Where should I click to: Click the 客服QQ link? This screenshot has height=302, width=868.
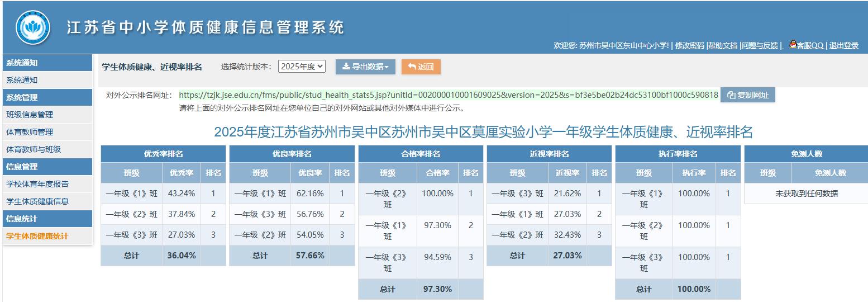point(810,45)
